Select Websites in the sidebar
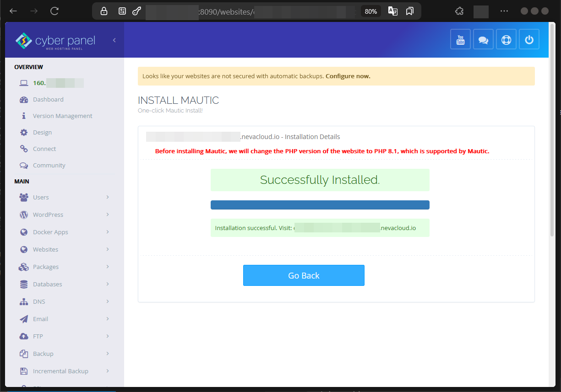Screen dimensions: 561x392 click(x=45, y=250)
